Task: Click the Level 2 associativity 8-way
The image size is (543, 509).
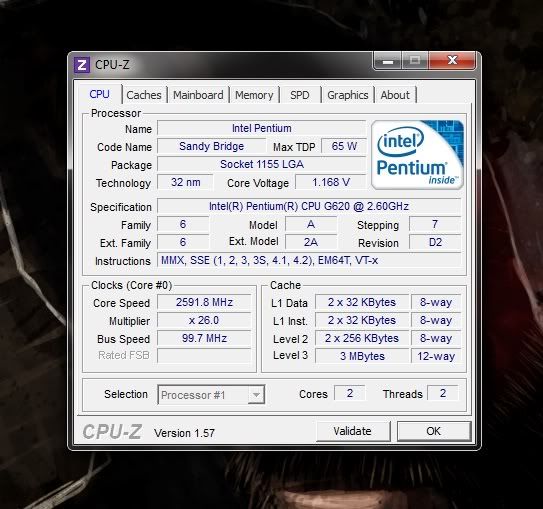Action: (x=436, y=338)
